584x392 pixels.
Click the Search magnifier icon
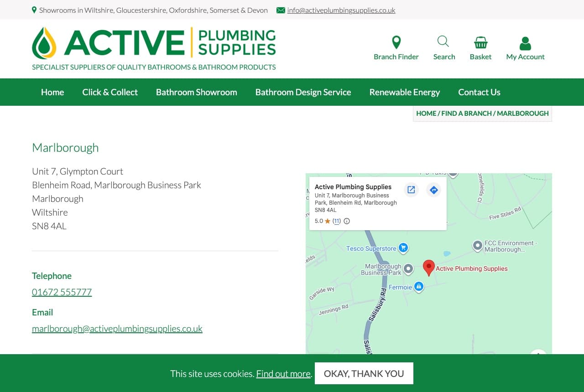click(443, 41)
